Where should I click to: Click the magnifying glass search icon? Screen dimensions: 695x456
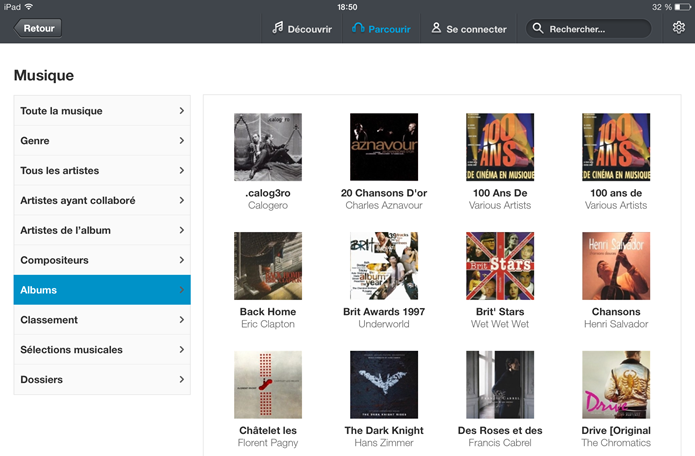(x=538, y=28)
